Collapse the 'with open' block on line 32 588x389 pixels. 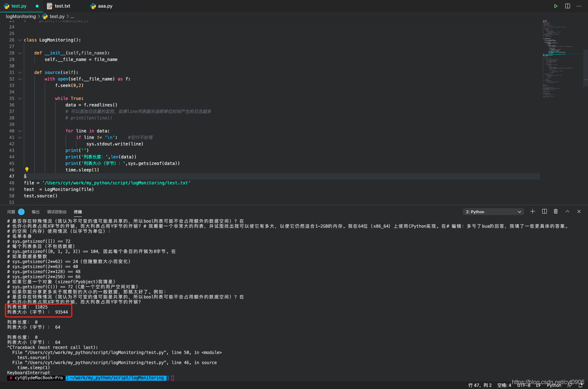[x=20, y=79]
